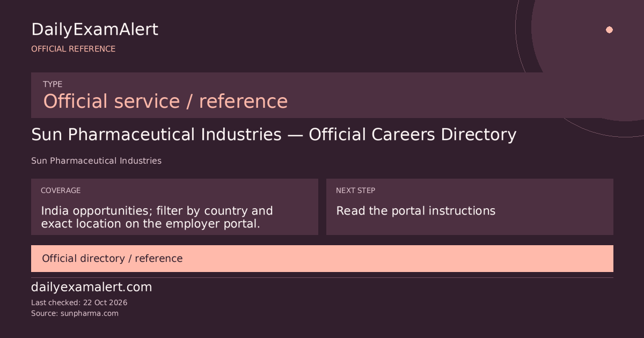Open the dailyexamalert.com link
The width and height of the screenshot is (644, 338).
pos(92,287)
